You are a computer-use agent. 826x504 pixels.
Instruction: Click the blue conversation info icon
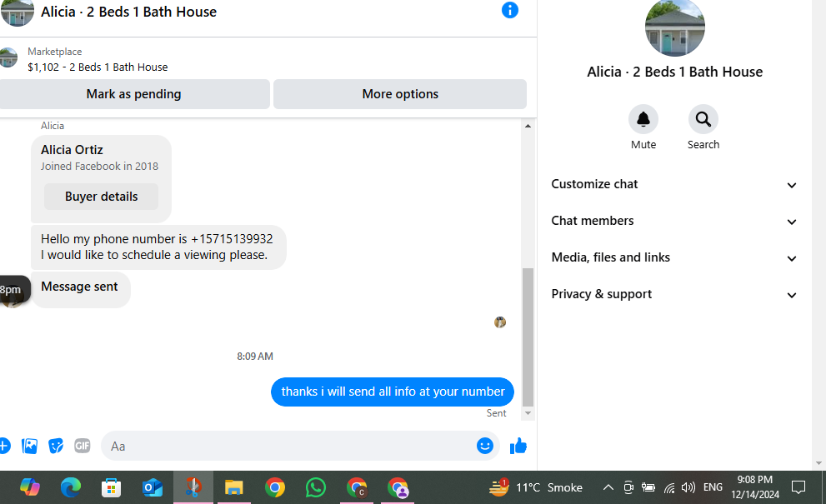[509, 10]
